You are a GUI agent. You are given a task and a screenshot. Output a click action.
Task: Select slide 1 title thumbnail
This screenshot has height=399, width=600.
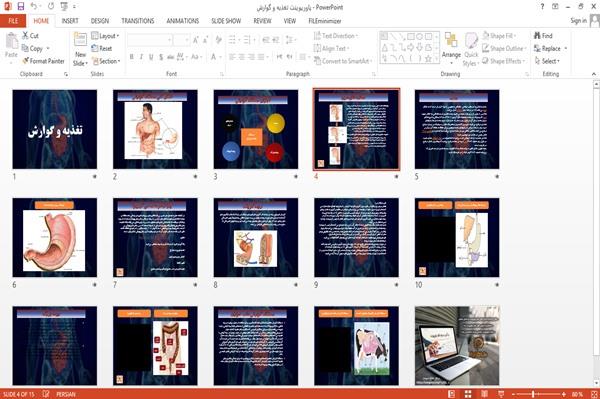(x=55, y=129)
